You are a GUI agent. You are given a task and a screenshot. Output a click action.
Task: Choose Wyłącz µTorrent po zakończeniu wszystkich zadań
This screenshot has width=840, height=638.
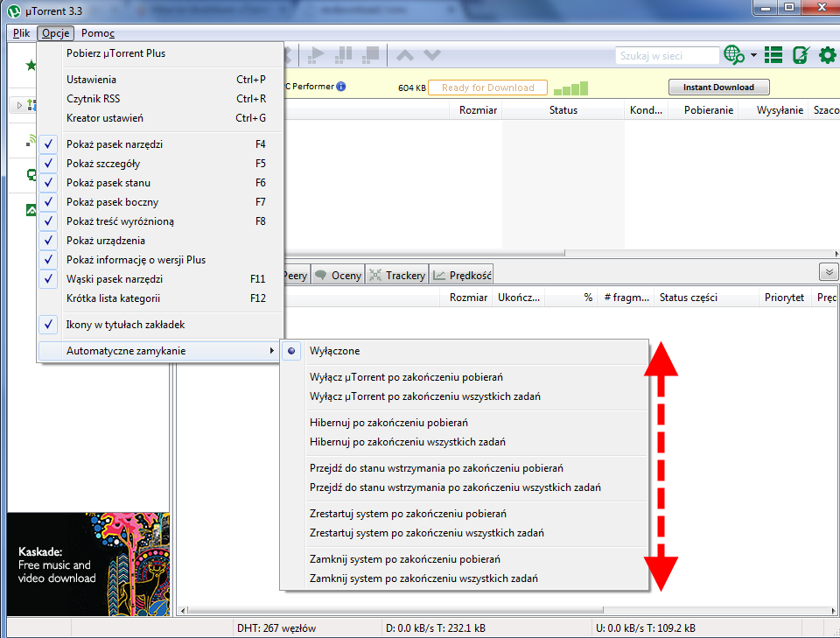[465, 396]
